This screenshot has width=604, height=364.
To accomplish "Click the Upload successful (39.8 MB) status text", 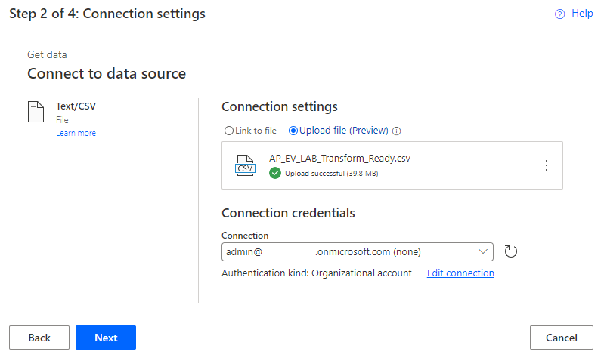I will pyautogui.click(x=331, y=174).
